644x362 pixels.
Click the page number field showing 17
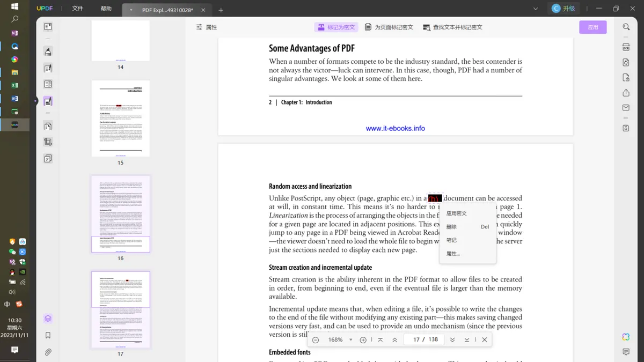pyautogui.click(x=416, y=339)
